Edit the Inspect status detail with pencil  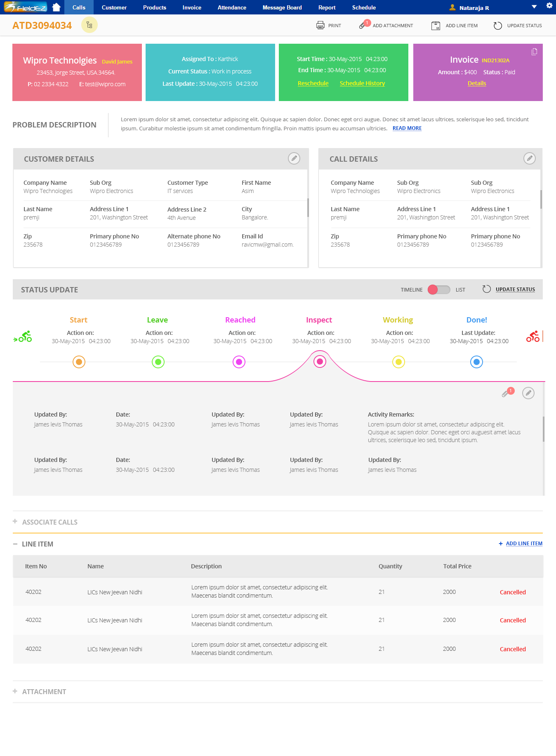528,393
